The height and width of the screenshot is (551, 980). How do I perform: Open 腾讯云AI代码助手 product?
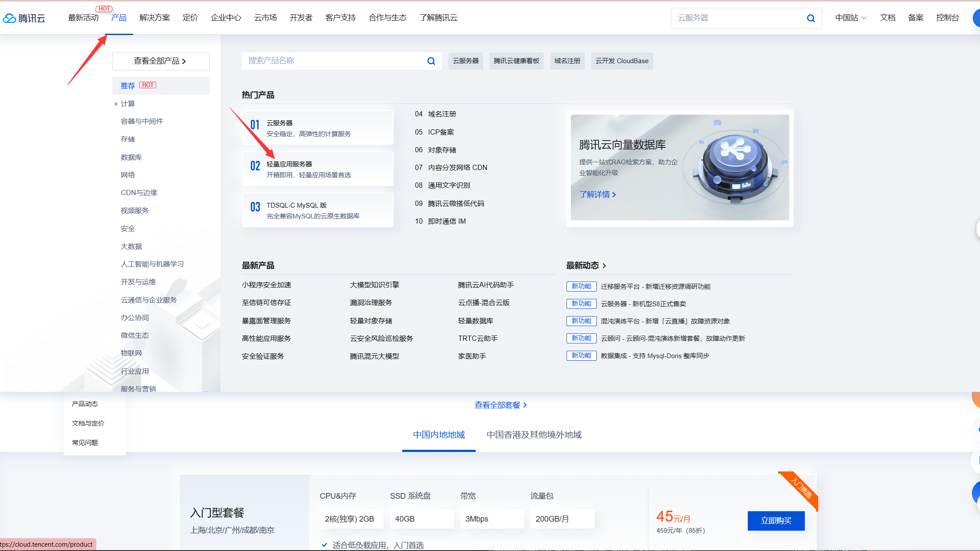pyautogui.click(x=486, y=285)
